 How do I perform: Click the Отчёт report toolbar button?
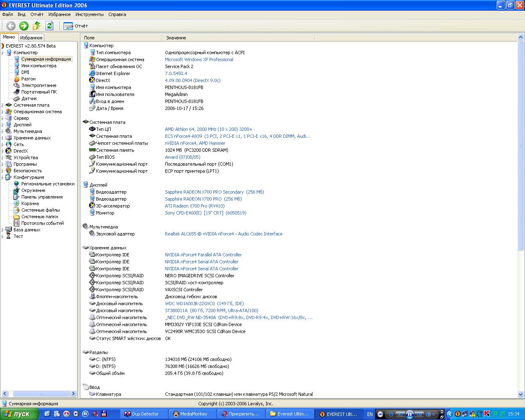76,26
